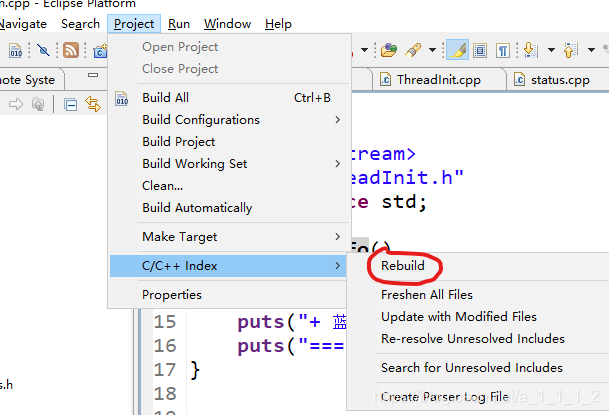Click line number 16 in editor gutter
This screenshot has width=609, height=415.
(x=165, y=346)
